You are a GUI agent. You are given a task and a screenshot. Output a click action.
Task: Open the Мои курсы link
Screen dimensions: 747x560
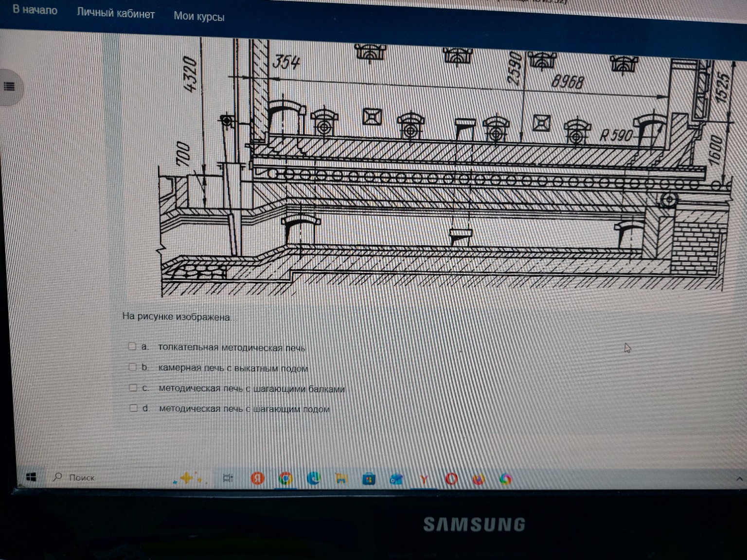pos(199,17)
